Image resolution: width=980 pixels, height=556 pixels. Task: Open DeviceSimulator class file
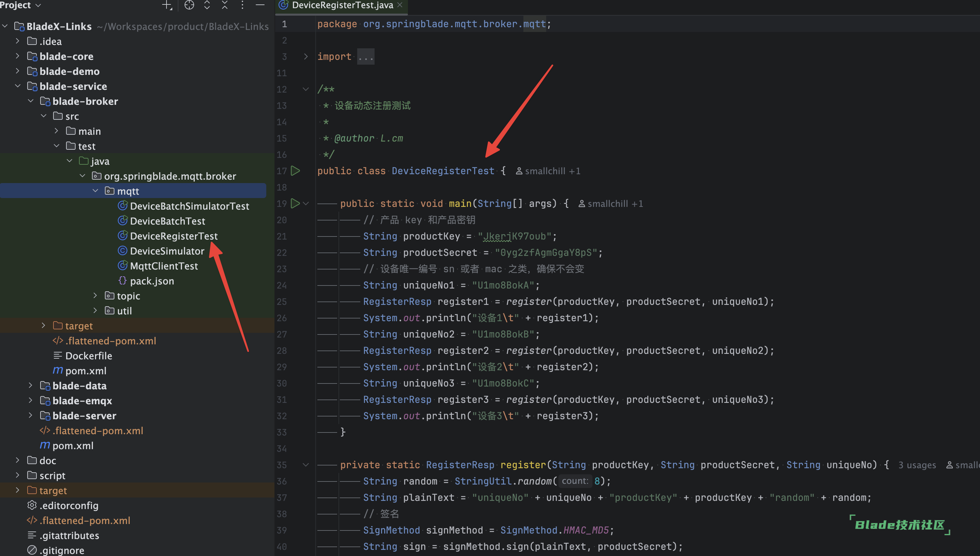pyautogui.click(x=167, y=251)
